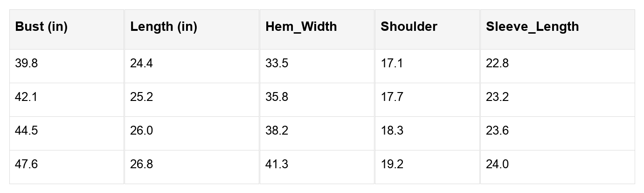Select the bust cell showing 44.5
644x193 pixels.
(x=27, y=131)
